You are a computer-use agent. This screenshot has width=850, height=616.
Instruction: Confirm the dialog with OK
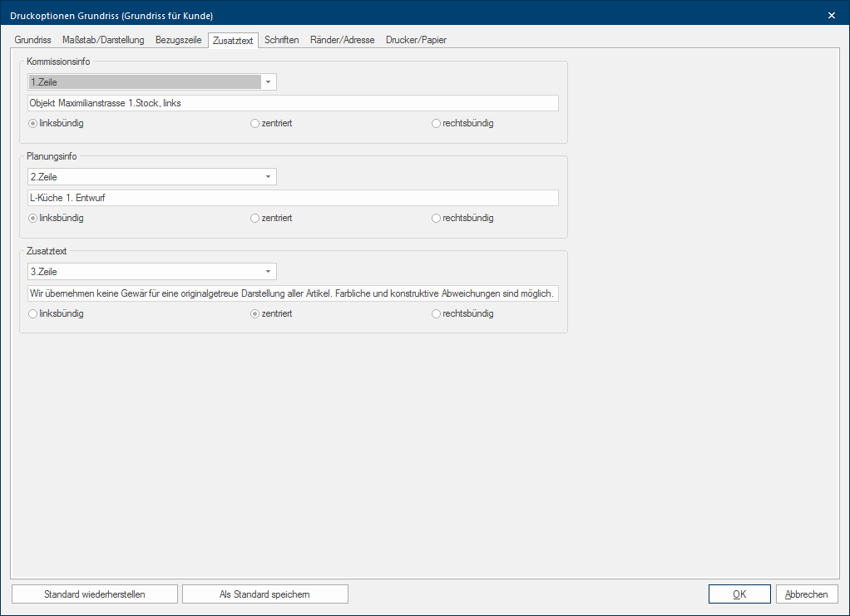click(739, 594)
